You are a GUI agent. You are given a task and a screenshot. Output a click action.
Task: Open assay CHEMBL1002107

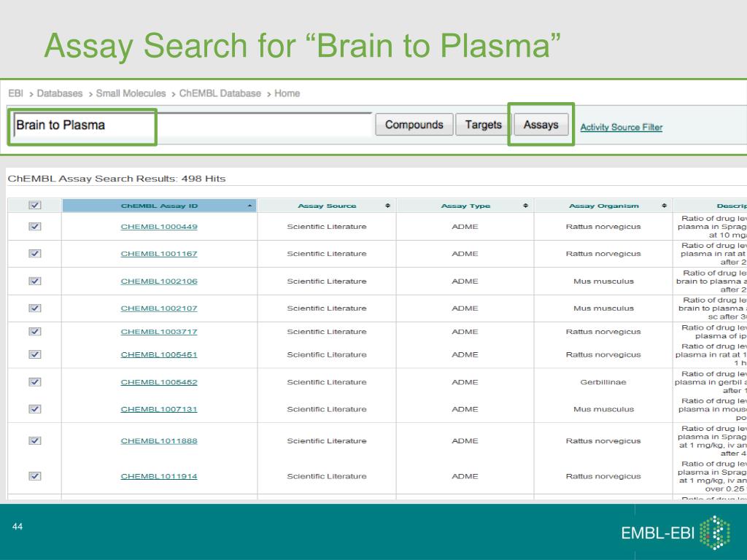tap(159, 308)
